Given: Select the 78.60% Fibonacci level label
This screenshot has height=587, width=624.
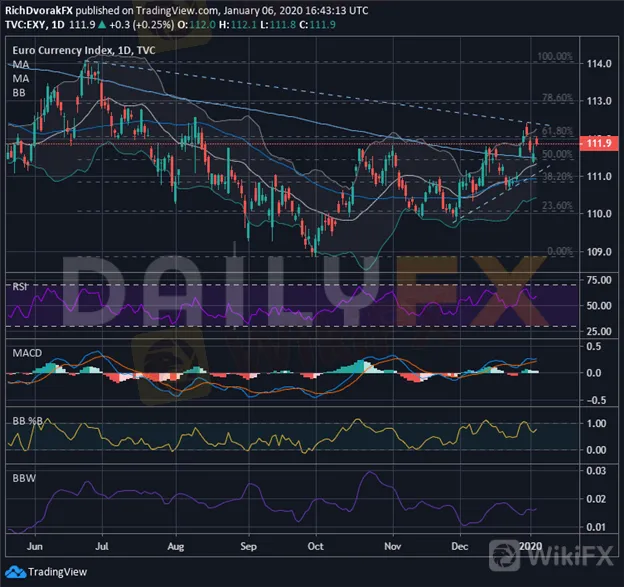Looking at the screenshot, I should (x=558, y=98).
